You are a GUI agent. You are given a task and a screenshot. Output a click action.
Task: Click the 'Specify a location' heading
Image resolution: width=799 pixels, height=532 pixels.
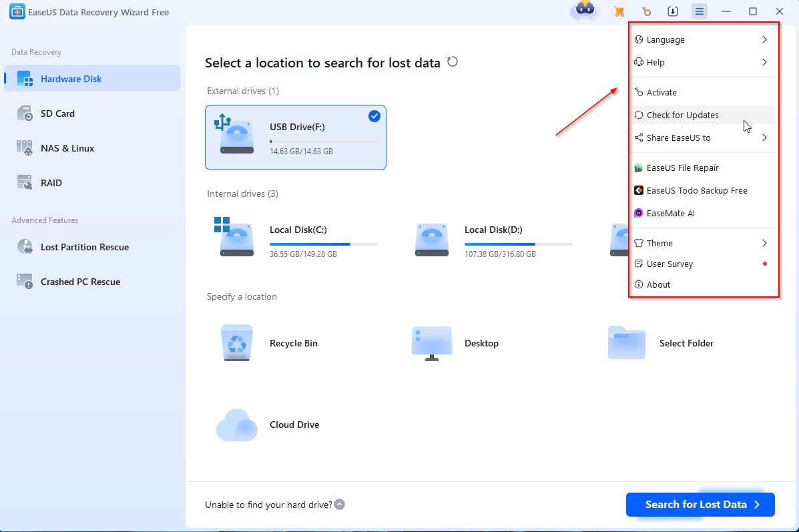[242, 296]
